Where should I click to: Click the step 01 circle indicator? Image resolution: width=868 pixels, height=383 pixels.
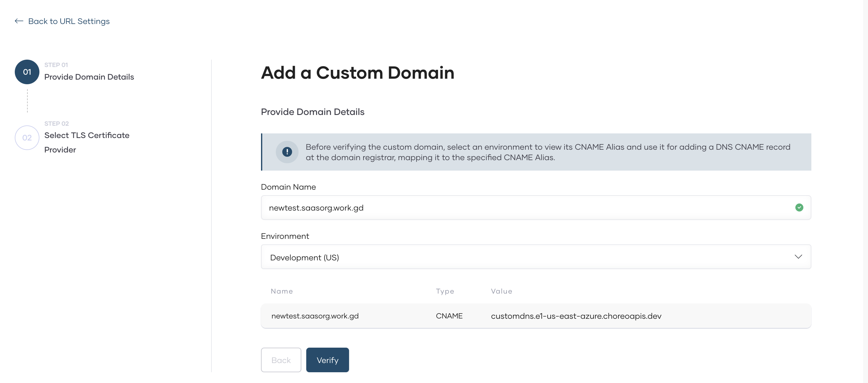pos(27,72)
